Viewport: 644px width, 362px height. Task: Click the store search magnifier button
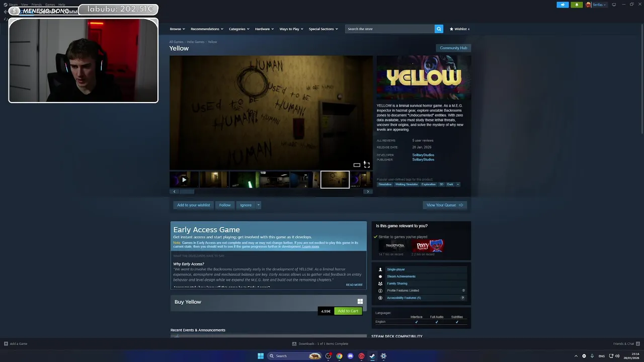439,29
